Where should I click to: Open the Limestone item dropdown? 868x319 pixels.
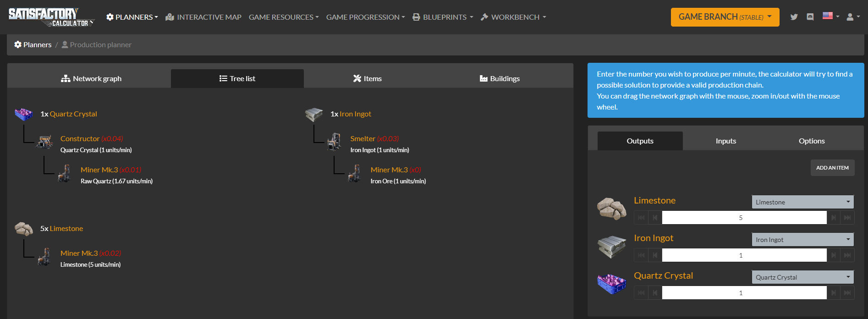(802, 202)
